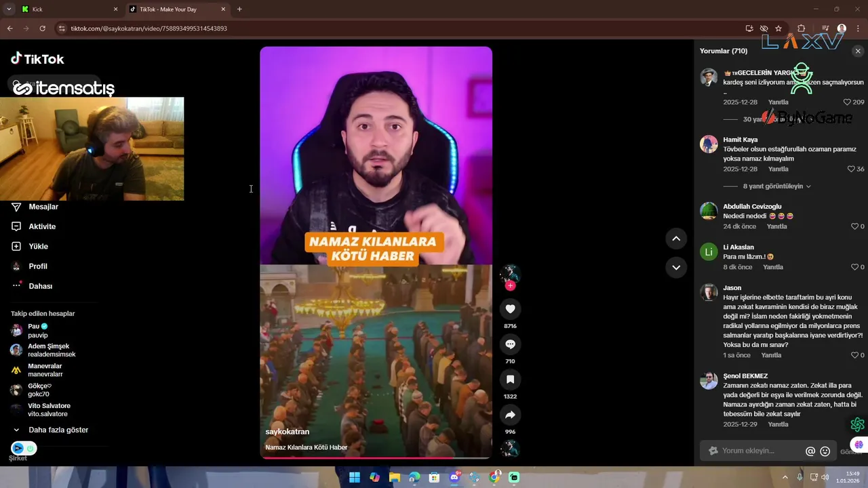Click the address bar URL
The width and height of the screenshot is (868, 488).
pyautogui.click(x=149, y=28)
